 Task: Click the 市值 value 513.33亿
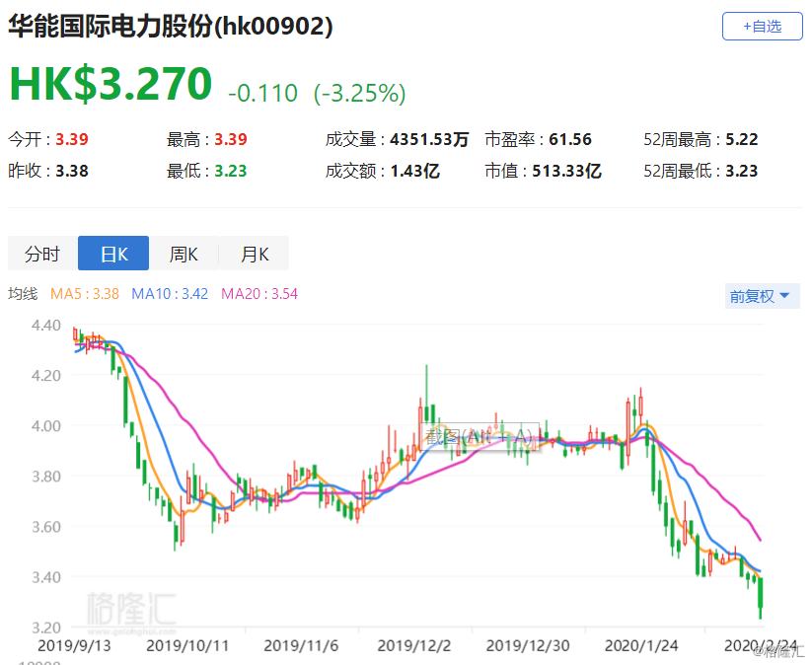point(566,171)
